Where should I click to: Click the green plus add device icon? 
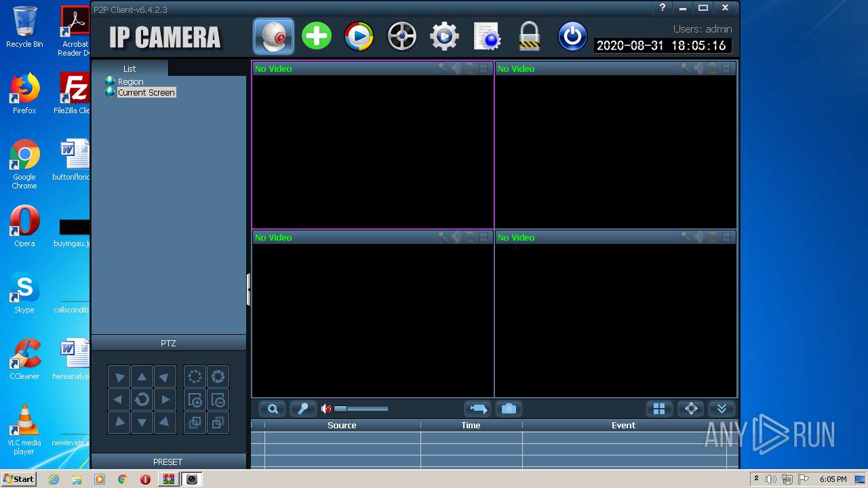tap(317, 36)
